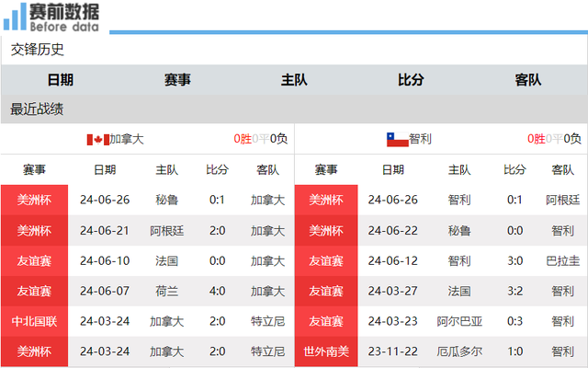Viewport: 588px width, 368px height.
Task: Click 友谊赛 tag for Canada 24-06-10 match
Action: (x=34, y=260)
